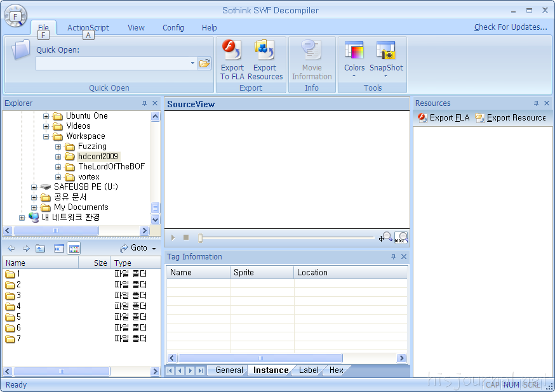Go up one folder level
The width and height of the screenshot is (555, 392).
[x=41, y=249]
